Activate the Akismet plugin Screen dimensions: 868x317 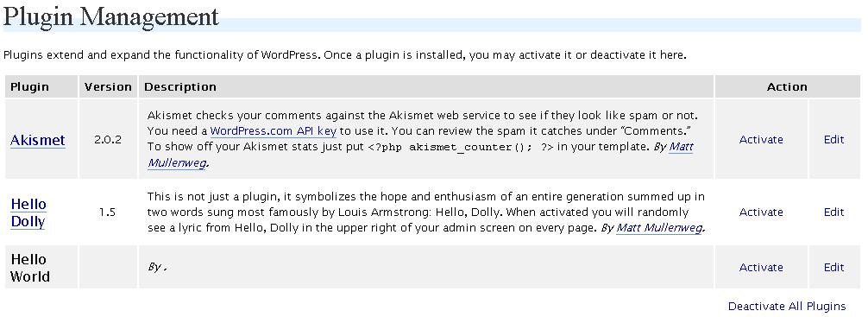tap(761, 140)
